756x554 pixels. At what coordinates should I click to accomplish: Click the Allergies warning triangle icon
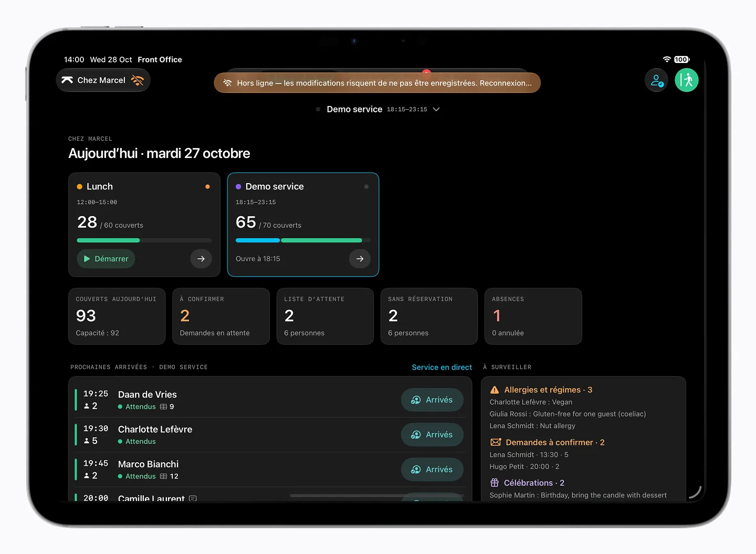point(495,390)
